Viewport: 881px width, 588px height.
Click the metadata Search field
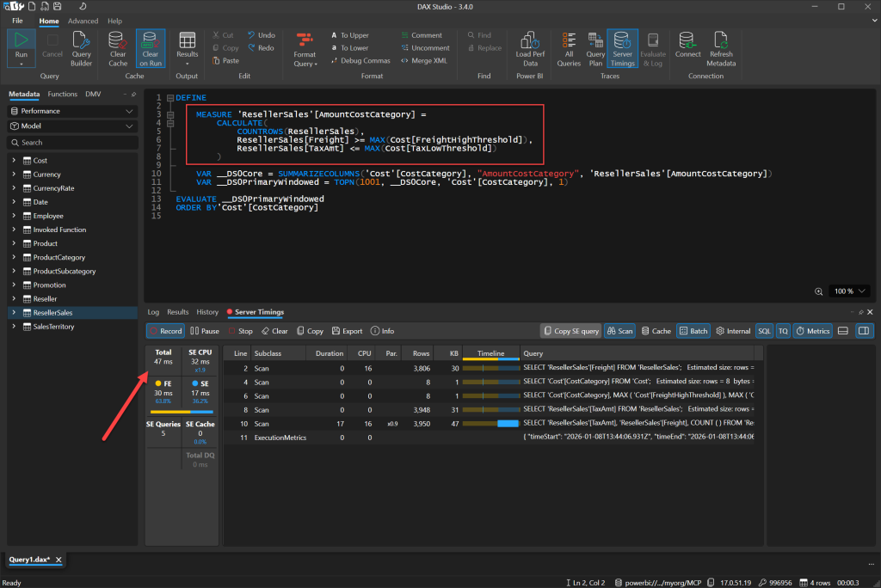[72, 143]
